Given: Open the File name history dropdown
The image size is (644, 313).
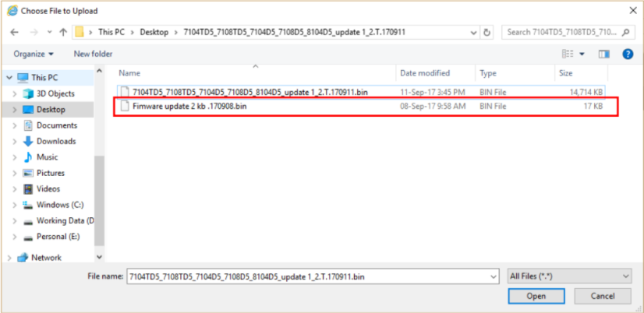Looking at the screenshot, I should click(492, 276).
